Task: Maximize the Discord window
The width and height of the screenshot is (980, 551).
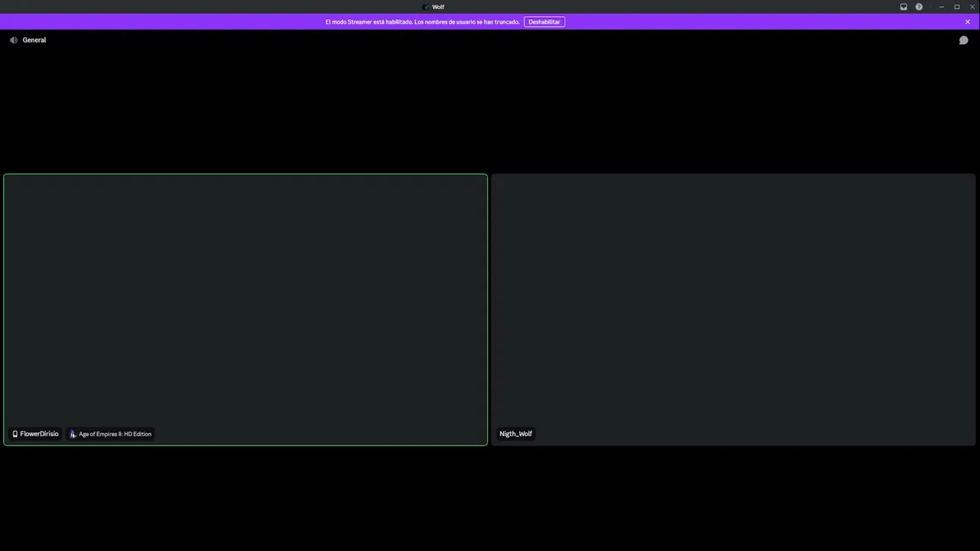Action: point(957,7)
